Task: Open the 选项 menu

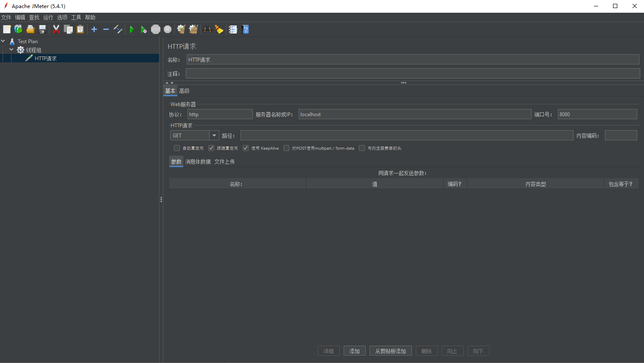Action: (x=62, y=17)
